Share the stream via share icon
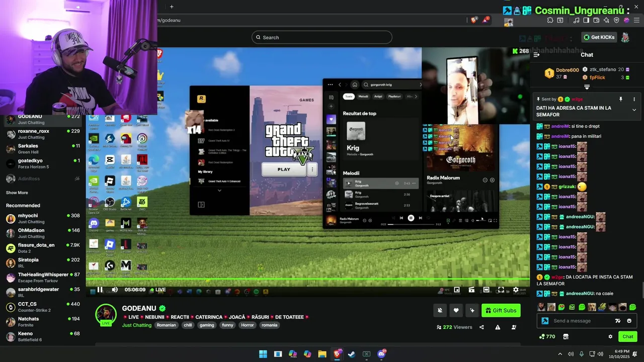Viewport: 644px width, 362px height. point(481,327)
